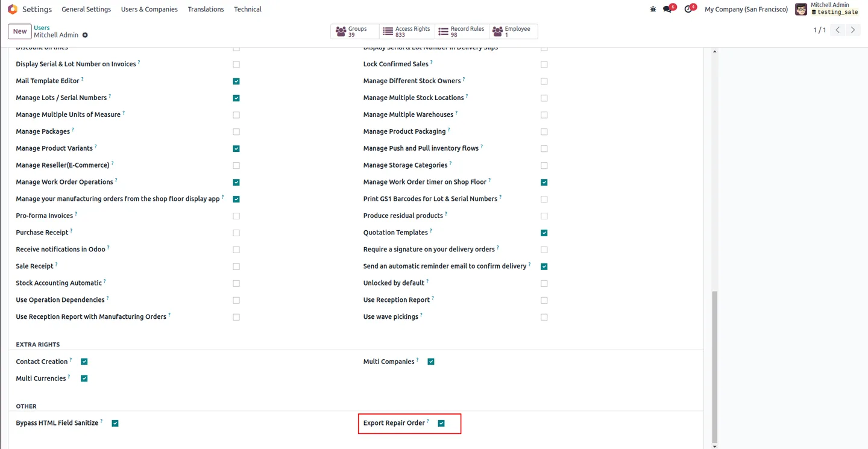
Task: Uncheck Contact Creation checkbox
Action: (84, 362)
